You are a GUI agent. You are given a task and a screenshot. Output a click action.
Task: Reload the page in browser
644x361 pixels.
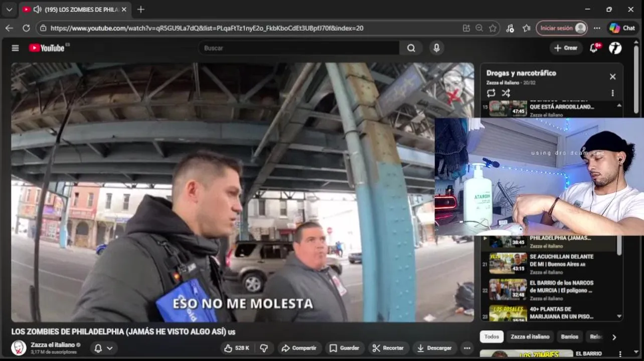tap(26, 28)
